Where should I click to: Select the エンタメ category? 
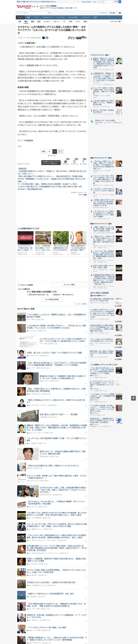47,21
